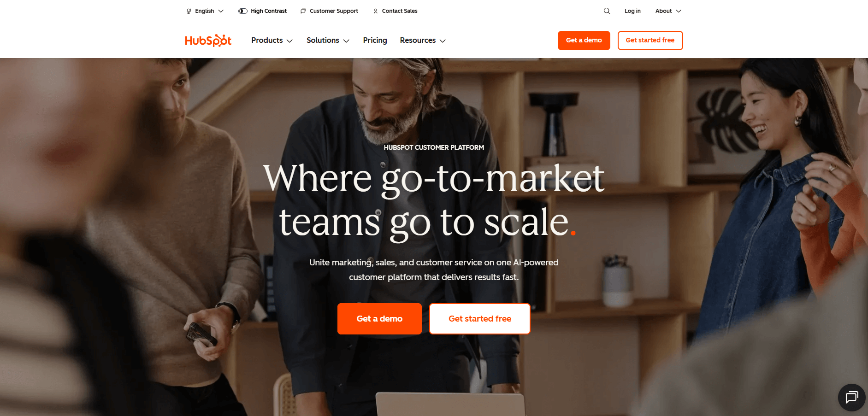
Task: Click the Log in link
Action: tap(632, 11)
